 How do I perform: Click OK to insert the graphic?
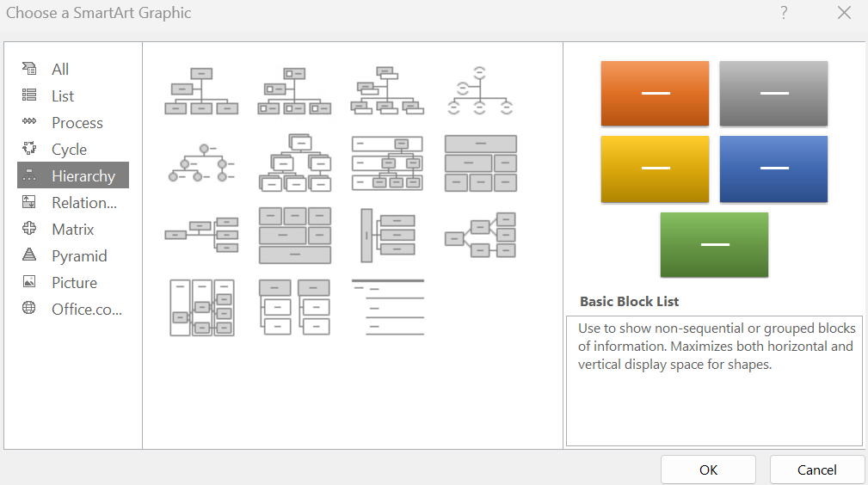[x=708, y=470]
